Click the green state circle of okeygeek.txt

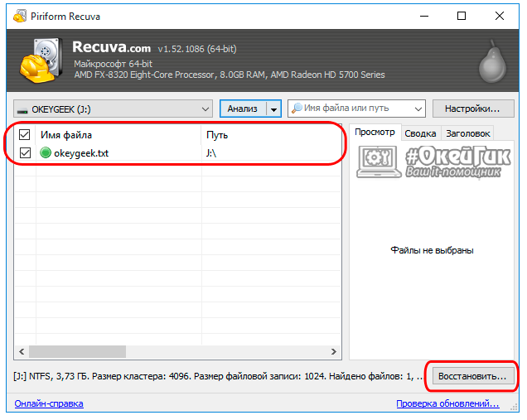46,153
